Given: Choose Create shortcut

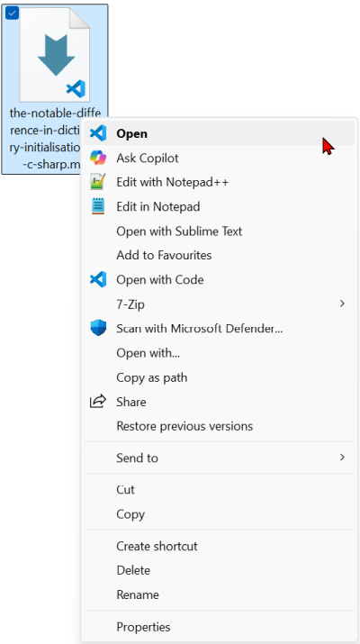Looking at the screenshot, I should click(x=220, y=546).
